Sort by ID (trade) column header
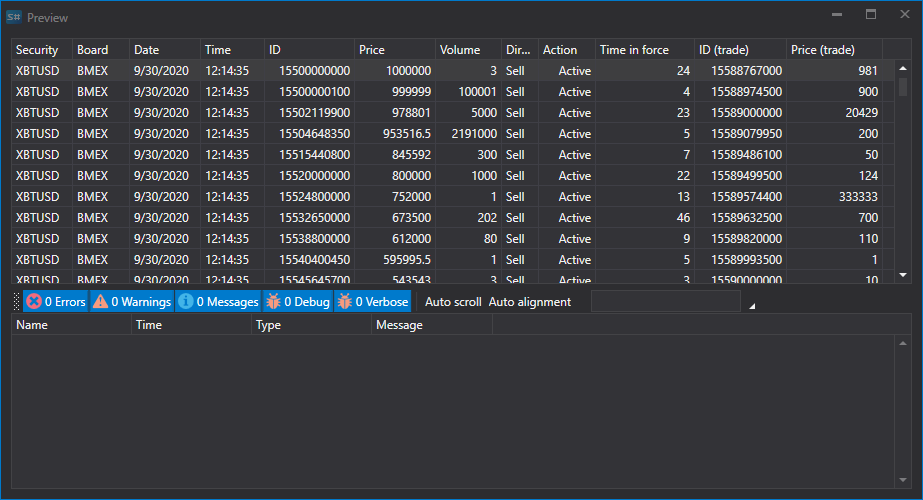The width and height of the screenshot is (923, 500). pos(741,50)
